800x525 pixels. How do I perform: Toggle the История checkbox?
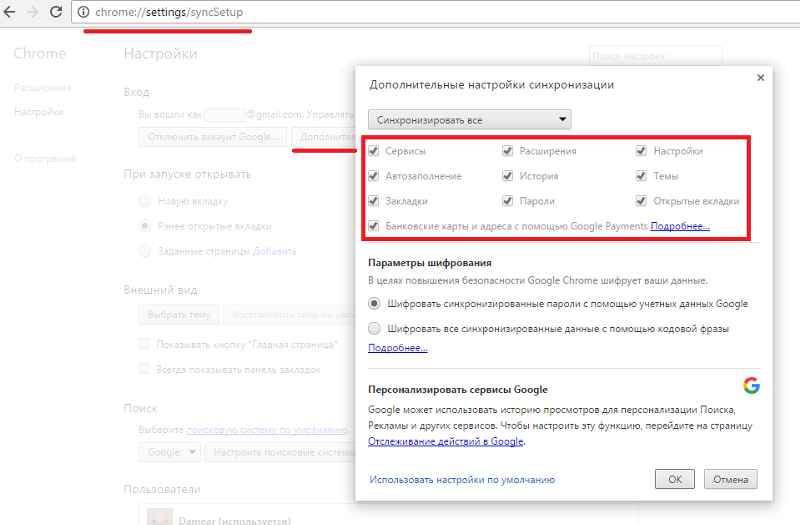(x=508, y=176)
